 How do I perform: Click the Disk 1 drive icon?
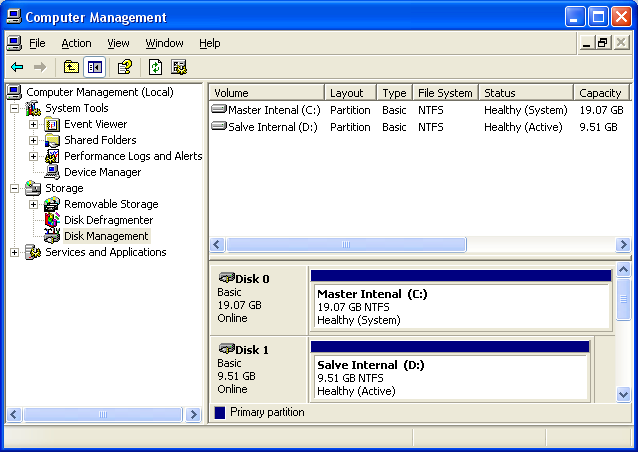tap(227, 349)
